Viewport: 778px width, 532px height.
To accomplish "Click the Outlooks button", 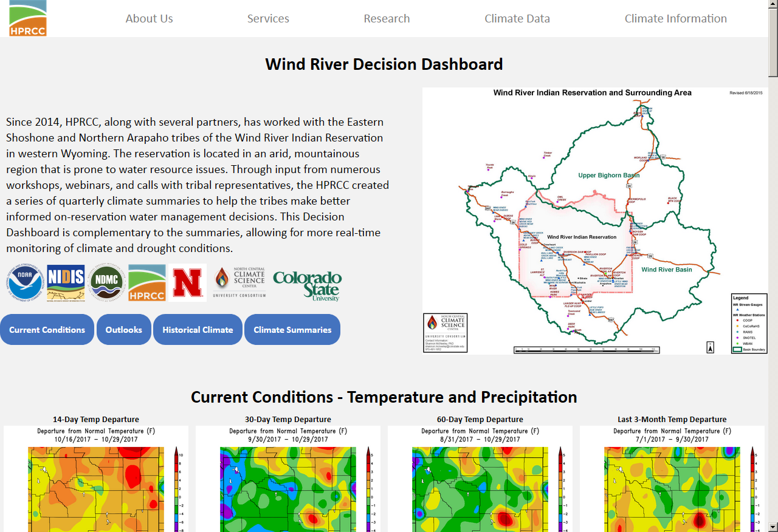I will pyautogui.click(x=124, y=330).
